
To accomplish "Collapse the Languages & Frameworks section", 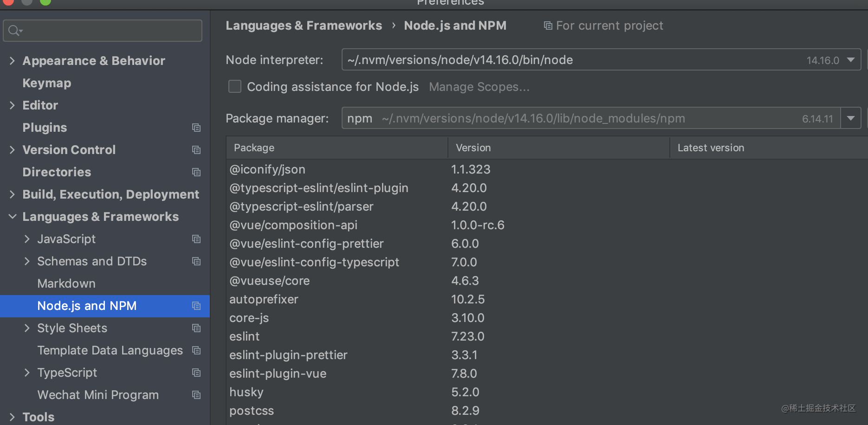I will point(12,216).
